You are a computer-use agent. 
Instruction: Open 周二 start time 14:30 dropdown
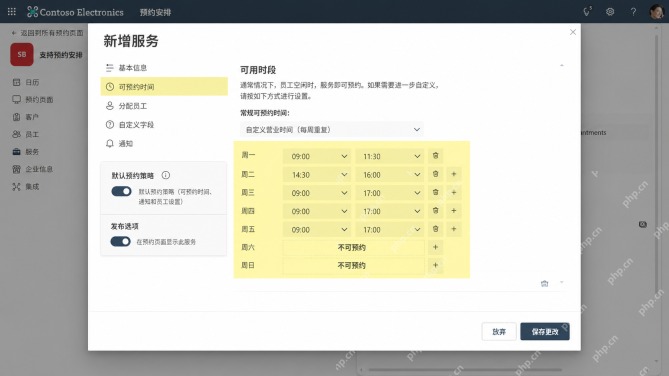[317, 175]
